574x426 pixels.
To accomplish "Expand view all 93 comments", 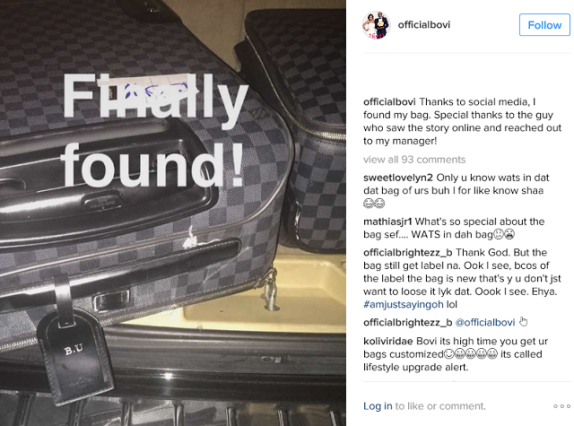I will (x=414, y=160).
